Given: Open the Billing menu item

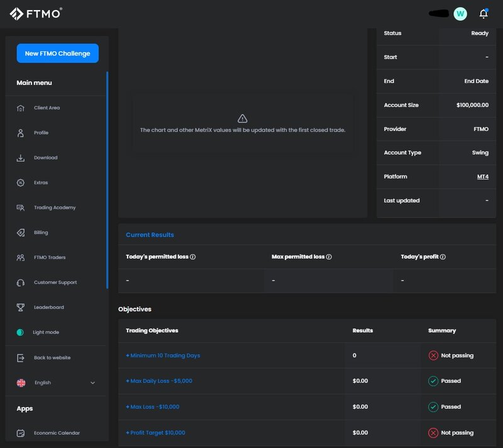Looking at the screenshot, I should pyautogui.click(x=41, y=233).
